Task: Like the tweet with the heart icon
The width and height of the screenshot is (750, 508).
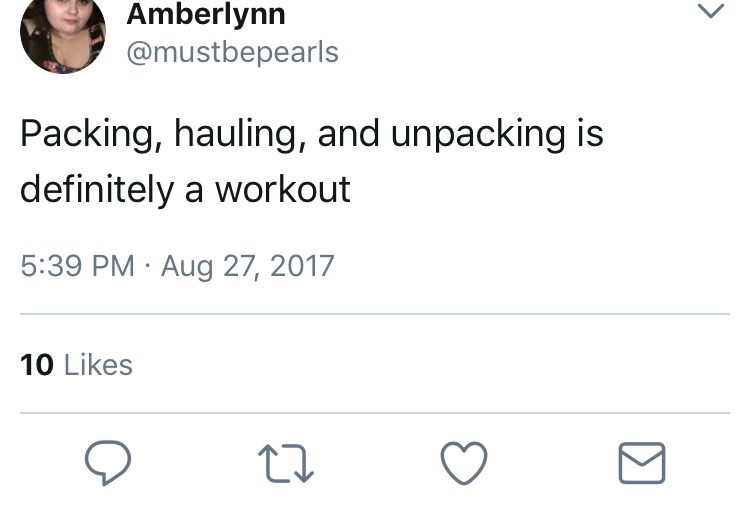Action: tap(464, 463)
